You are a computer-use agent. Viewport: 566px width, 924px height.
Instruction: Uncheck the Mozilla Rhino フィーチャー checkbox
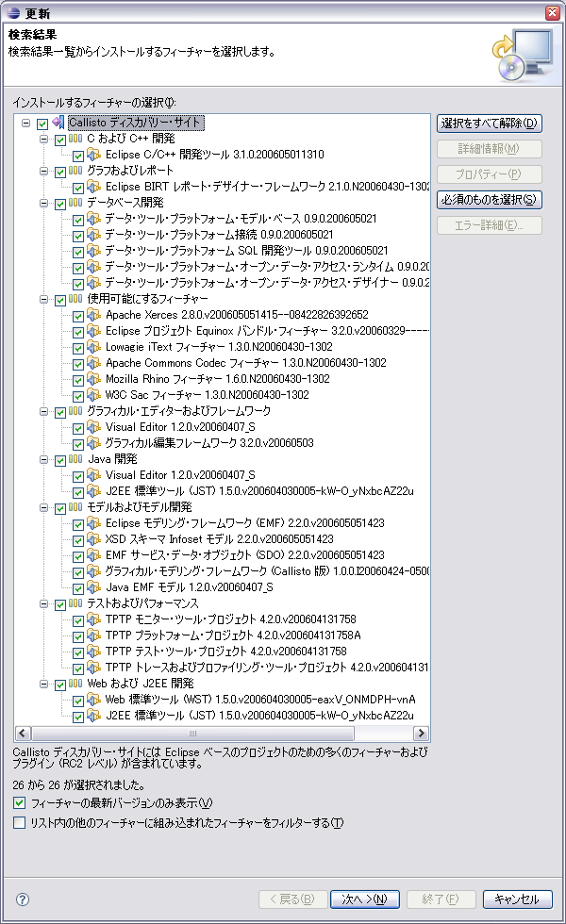[x=77, y=381]
